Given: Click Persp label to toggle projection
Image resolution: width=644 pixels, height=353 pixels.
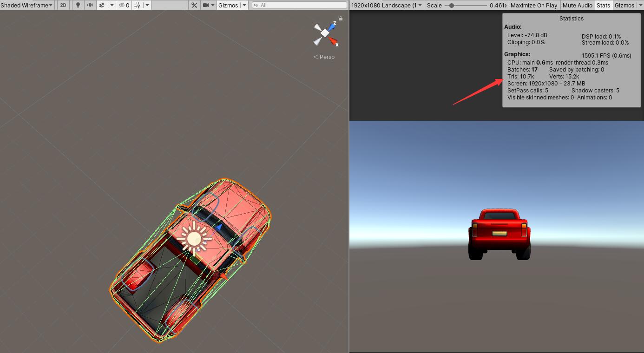Looking at the screenshot, I should coord(326,57).
